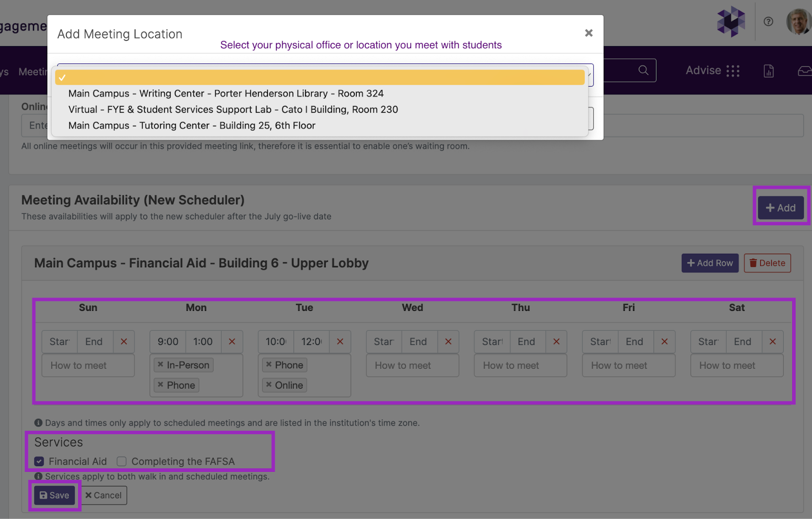
Task: Clear Friday time row with X
Action: point(664,341)
